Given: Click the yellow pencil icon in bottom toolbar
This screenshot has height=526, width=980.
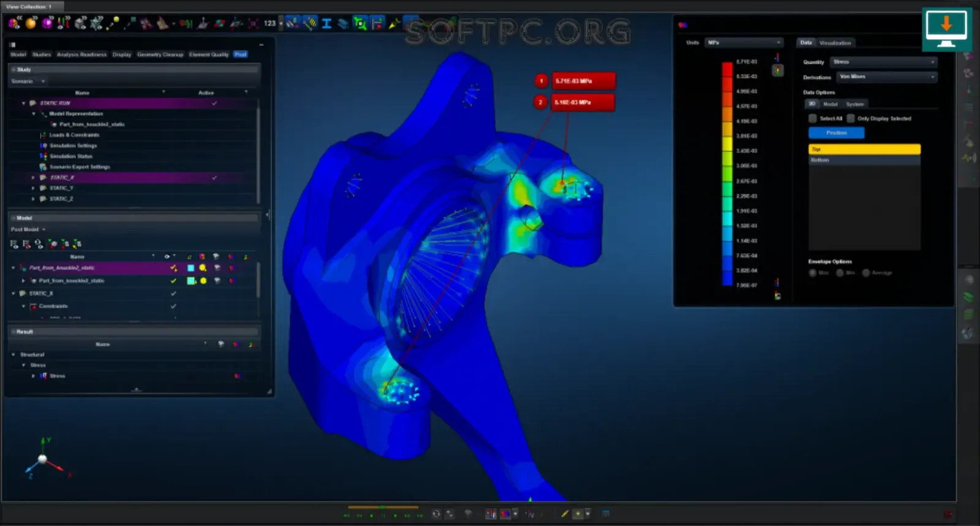Looking at the screenshot, I should 565,514.
